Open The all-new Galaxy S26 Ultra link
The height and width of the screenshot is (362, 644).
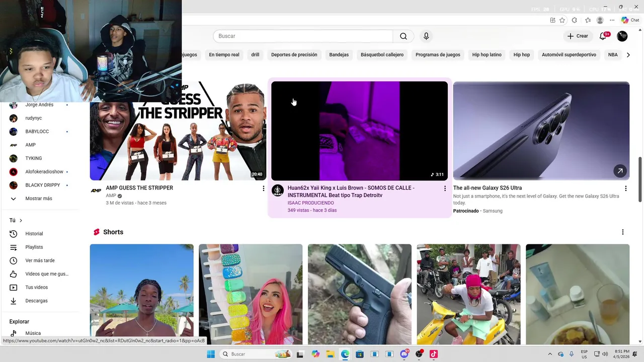(x=488, y=188)
